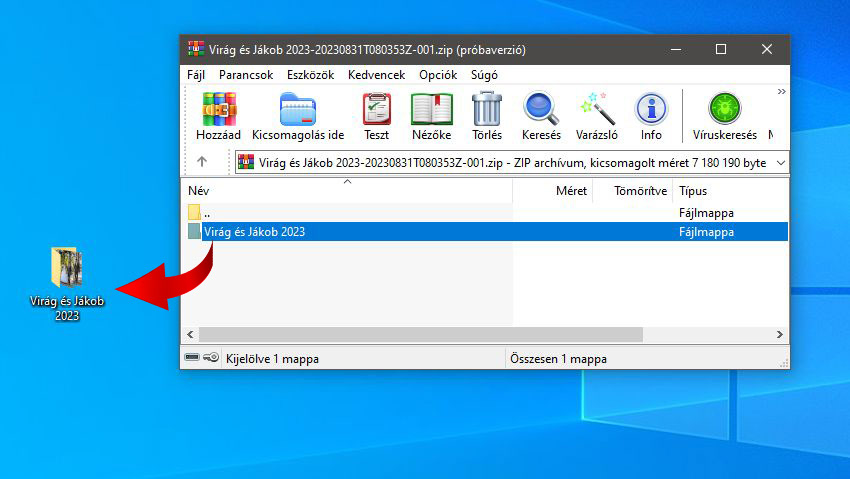Select the parent '..' folder icon
The width and height of the screenshot is (850, 479).
pyautogui.click(x=194, y=212)
